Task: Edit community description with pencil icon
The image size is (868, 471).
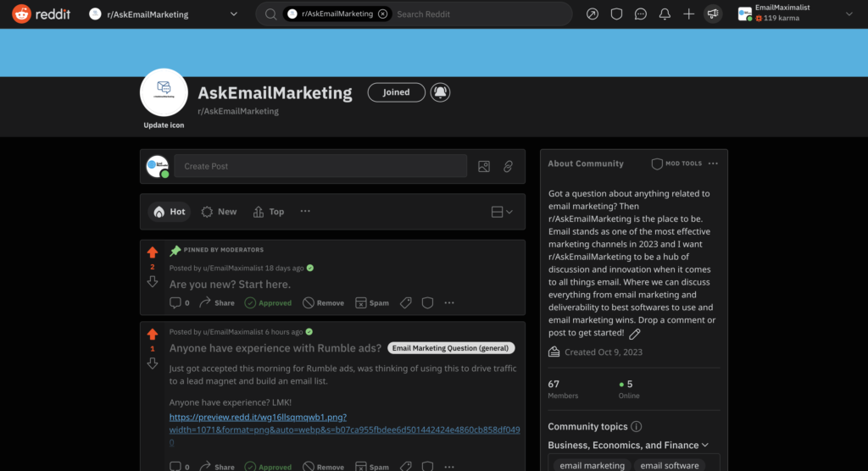Action: (x=635, y=334)
